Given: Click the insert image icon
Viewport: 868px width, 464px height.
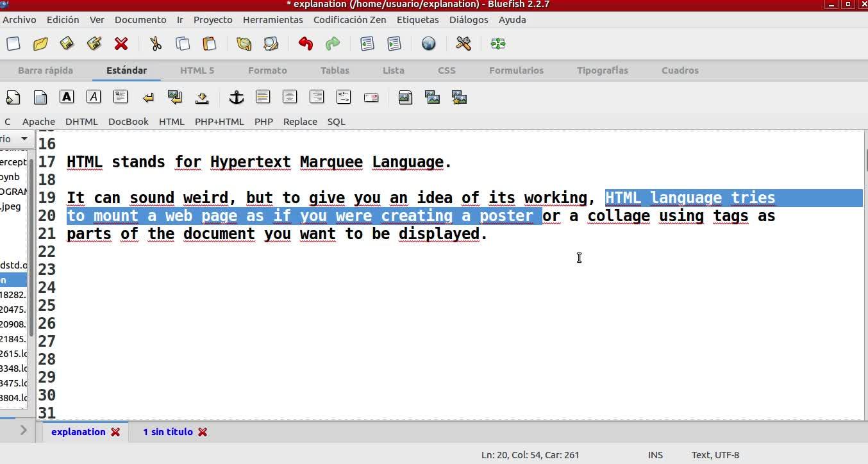Looking at the screenshot, I should click(x=405, y=97).
